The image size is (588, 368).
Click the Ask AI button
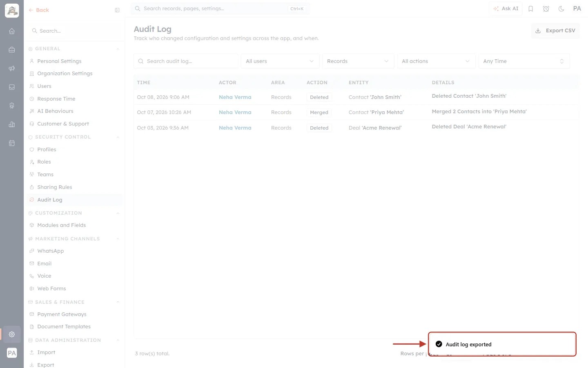(x=506, y=9)
